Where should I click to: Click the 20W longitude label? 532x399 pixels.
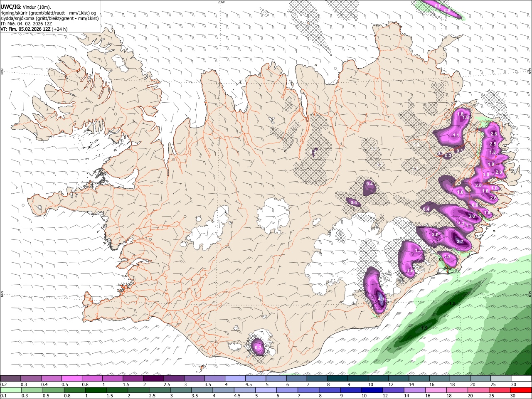click(221, 2)
